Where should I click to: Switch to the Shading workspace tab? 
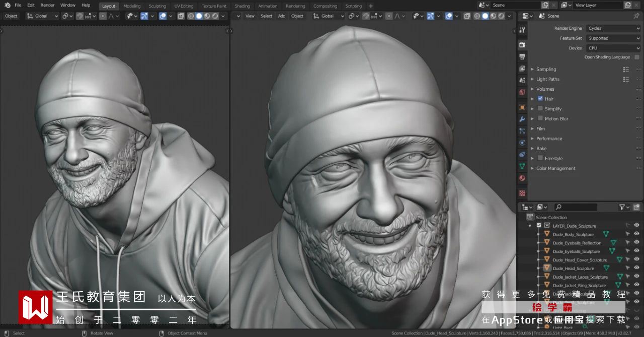click(242, 6)
